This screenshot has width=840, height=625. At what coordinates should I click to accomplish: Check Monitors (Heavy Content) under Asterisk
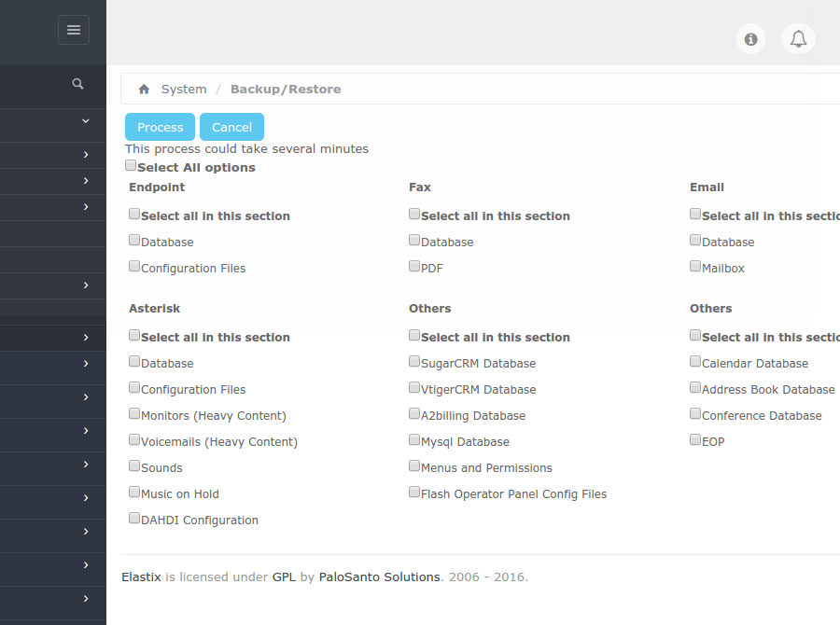click(x=134, y=414)
